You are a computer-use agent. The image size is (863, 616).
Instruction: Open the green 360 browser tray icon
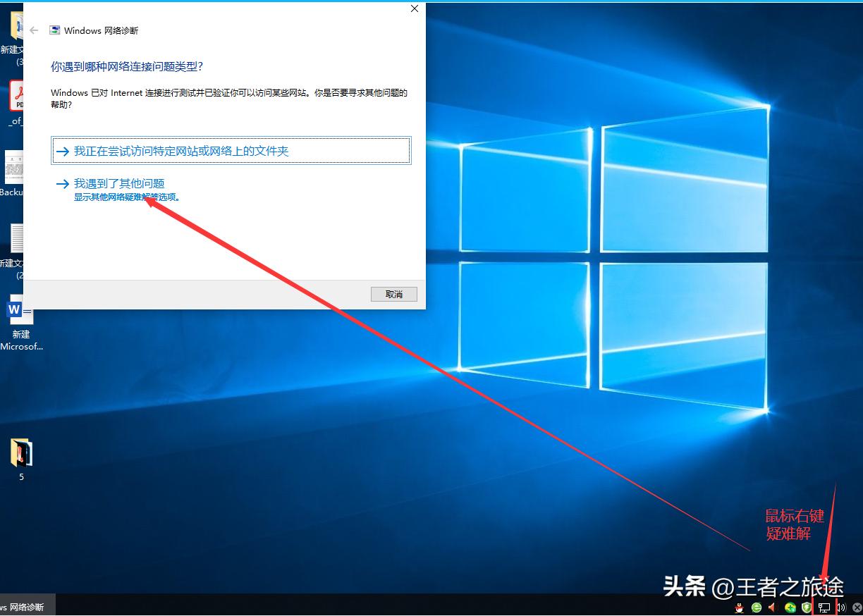coord(757,608)
